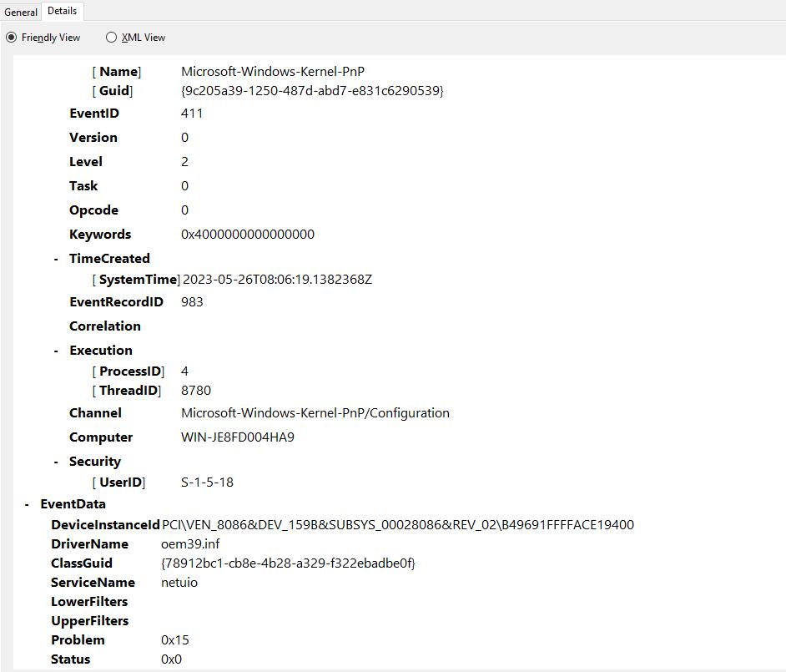The image size is (786, 672).
Task: Collapse the Execution section
Action: pyautogui.click(x=56, y=351)
